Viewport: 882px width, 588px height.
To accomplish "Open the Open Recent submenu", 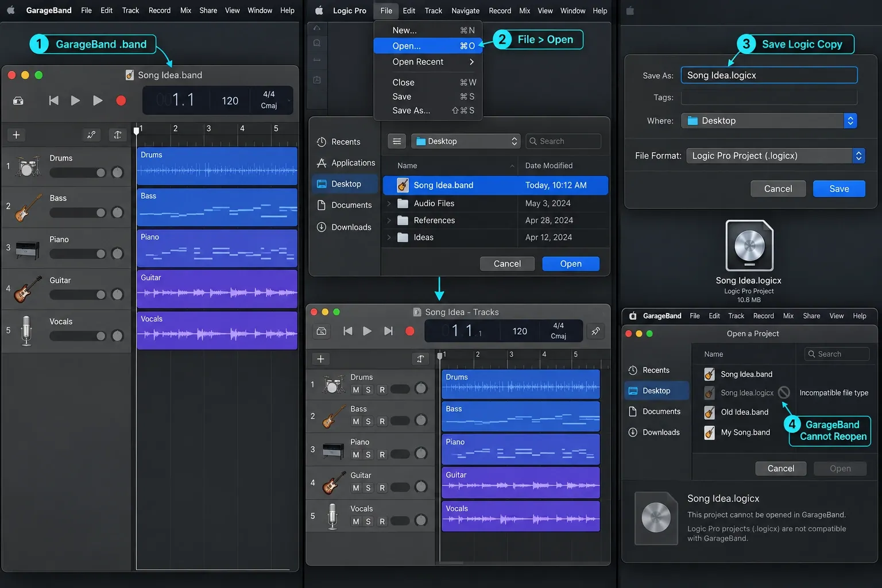I will 428,61.
